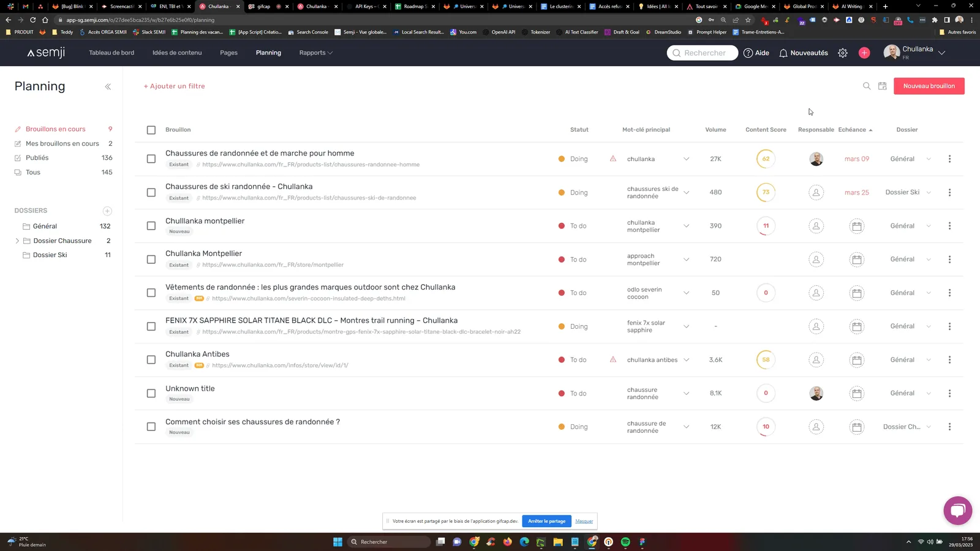
Task: Open Spotify from the Windows taskbar
Action: pos(625,542)
